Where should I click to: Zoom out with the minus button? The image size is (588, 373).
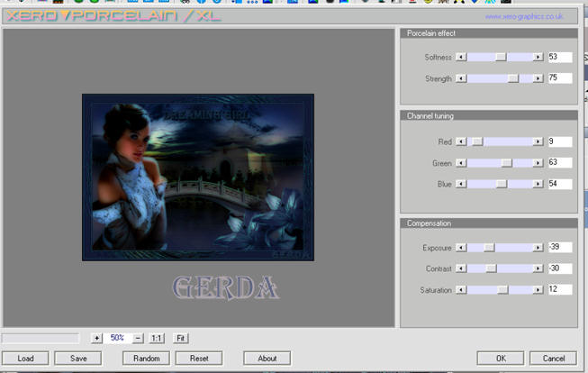(138, 338)
